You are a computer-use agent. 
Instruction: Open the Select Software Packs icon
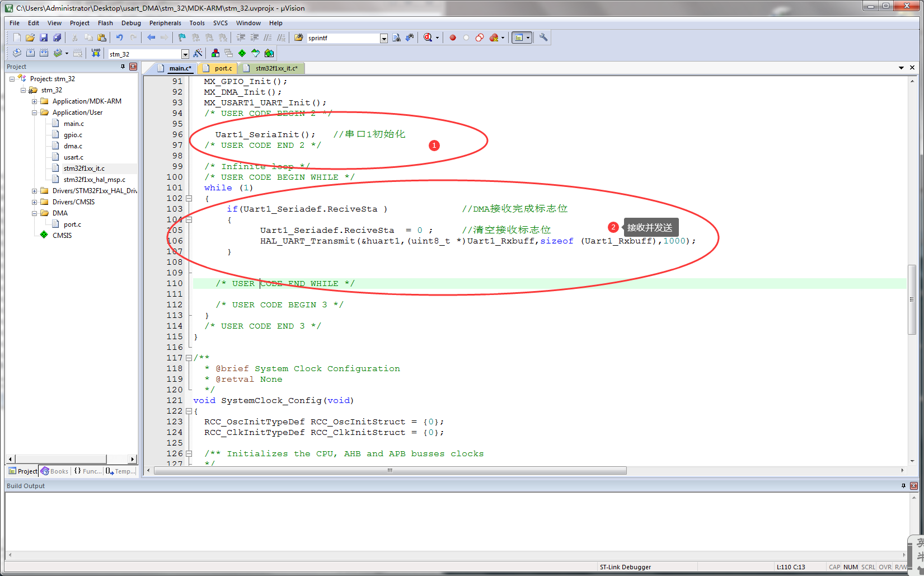pos(256,53)
